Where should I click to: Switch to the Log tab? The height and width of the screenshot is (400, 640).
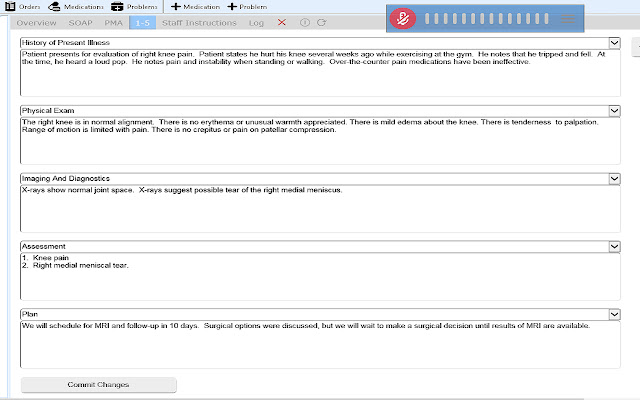(x=256, y=23)
